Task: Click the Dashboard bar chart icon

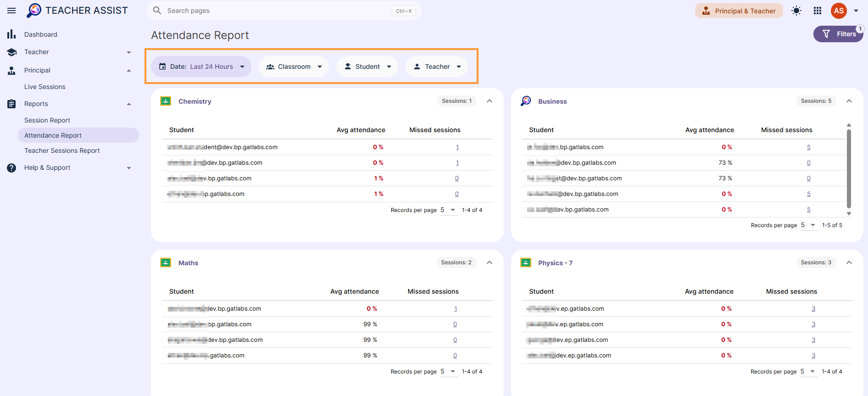Action: (x=11, y=34)
